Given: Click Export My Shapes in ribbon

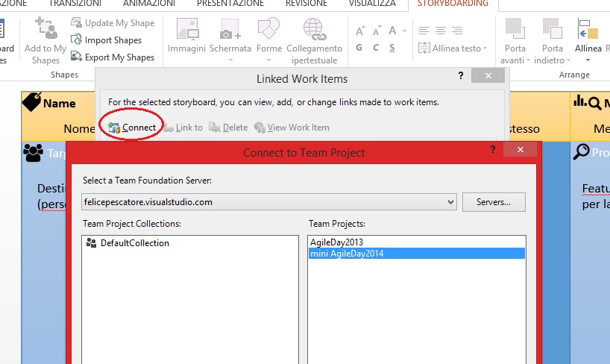Looking at the screenshot, I should [113, 57].
